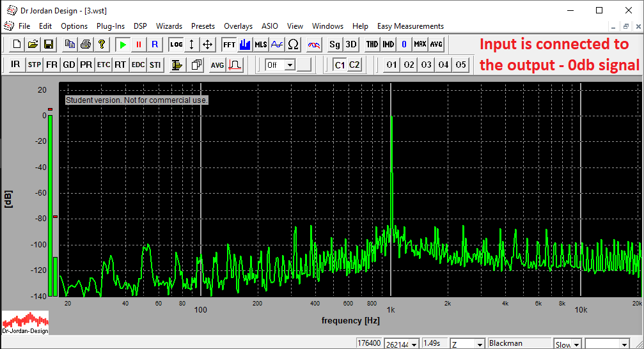Open help with the question mark icon
The image size is (644, 349).
pyautogui.click(x=102, y=44)
